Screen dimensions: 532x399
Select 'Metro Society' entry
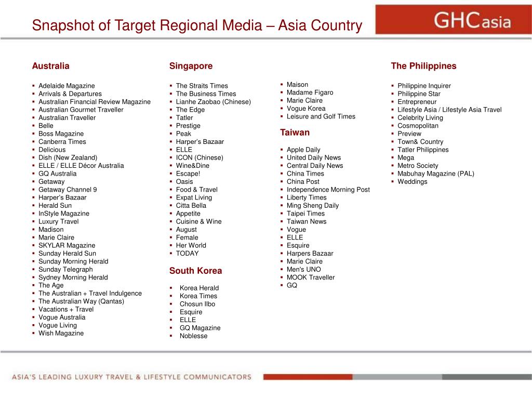pyautogui.click(x=418, y=166)
